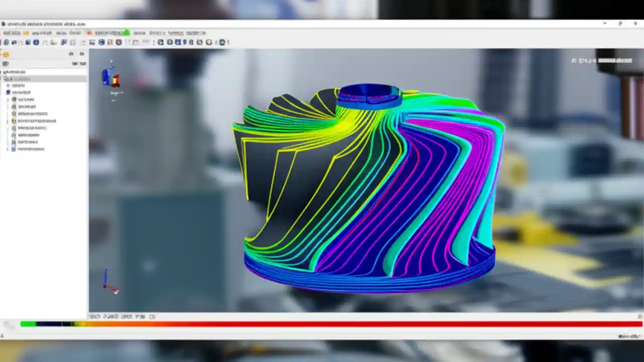Select the machine setup icon in the right toolbar group
The image size is (644, 362).
201,42
